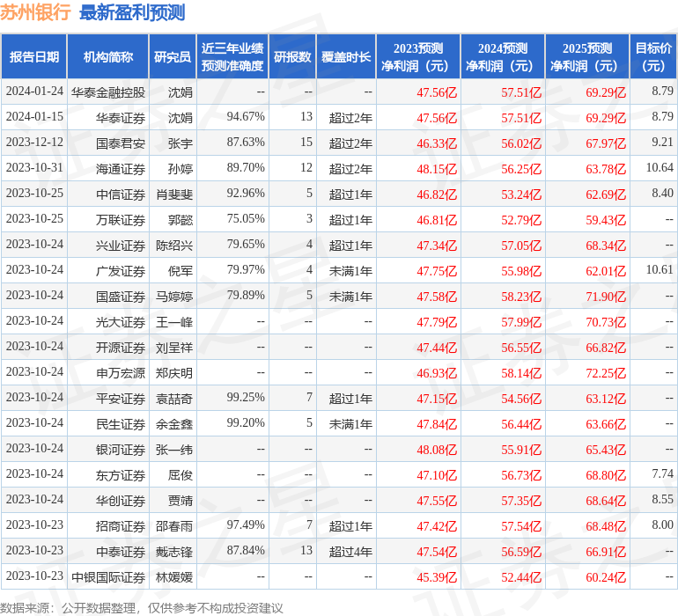Click the 99.25% accuracy value
Viewport: 678px width, 616px height.
pos(246,397)
